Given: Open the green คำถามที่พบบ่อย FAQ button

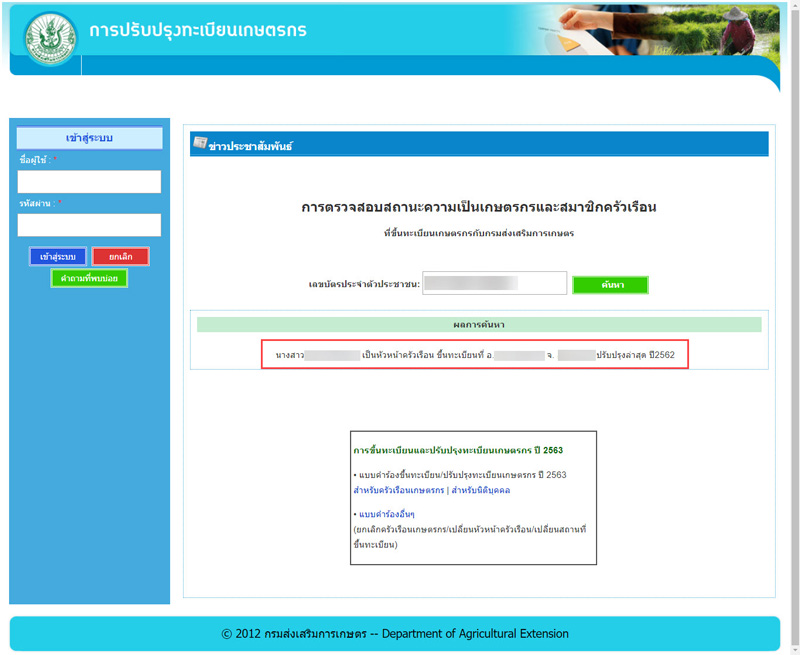Looking at the screenshot, I should coord(89,279).
